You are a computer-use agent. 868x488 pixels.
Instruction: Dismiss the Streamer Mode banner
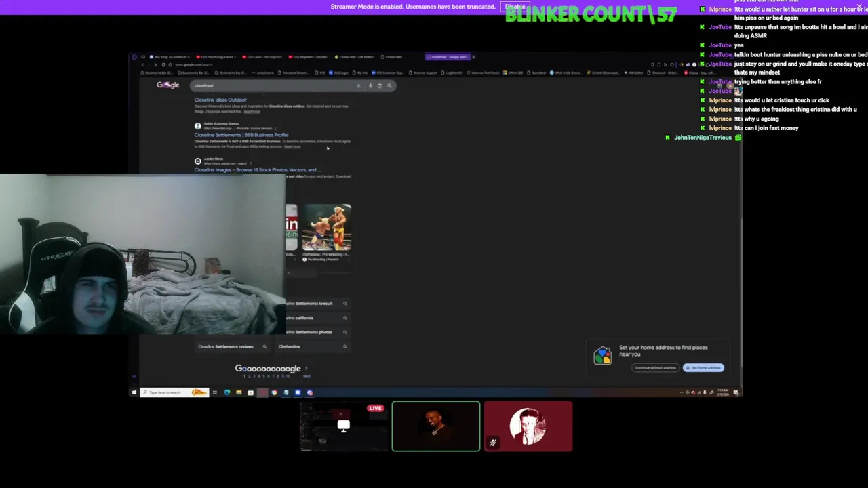click(x=859, y=7)
